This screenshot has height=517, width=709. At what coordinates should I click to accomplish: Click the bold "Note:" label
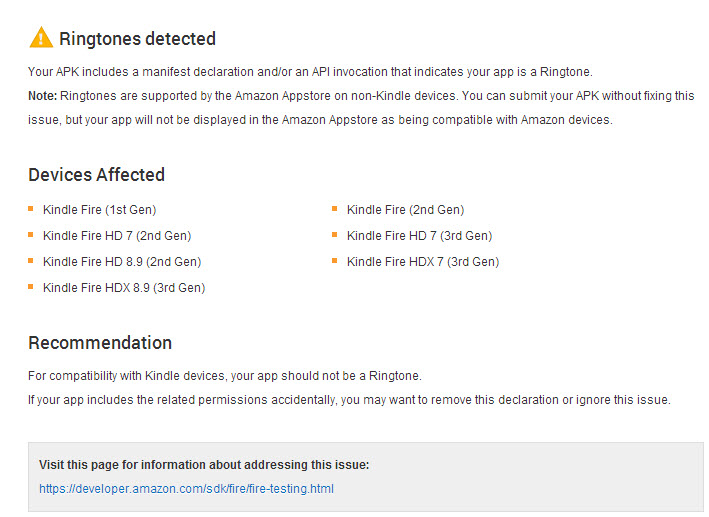(43, 96)
